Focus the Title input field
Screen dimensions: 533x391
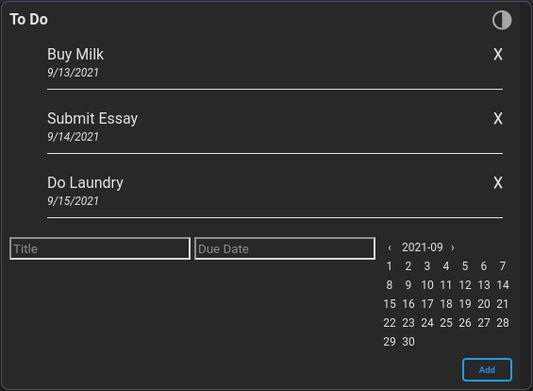(x=100, y=249)
